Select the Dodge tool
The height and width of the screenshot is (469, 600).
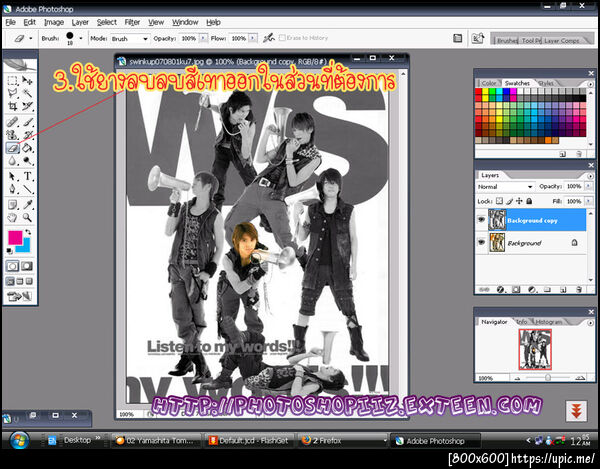(x=27, y=161)
